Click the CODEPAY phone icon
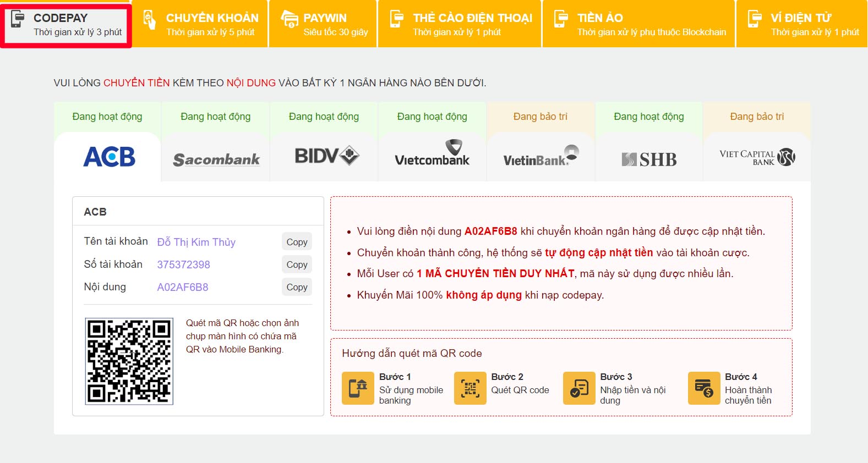This screenshot has height=463, width=868. click(x=18, y=19)
